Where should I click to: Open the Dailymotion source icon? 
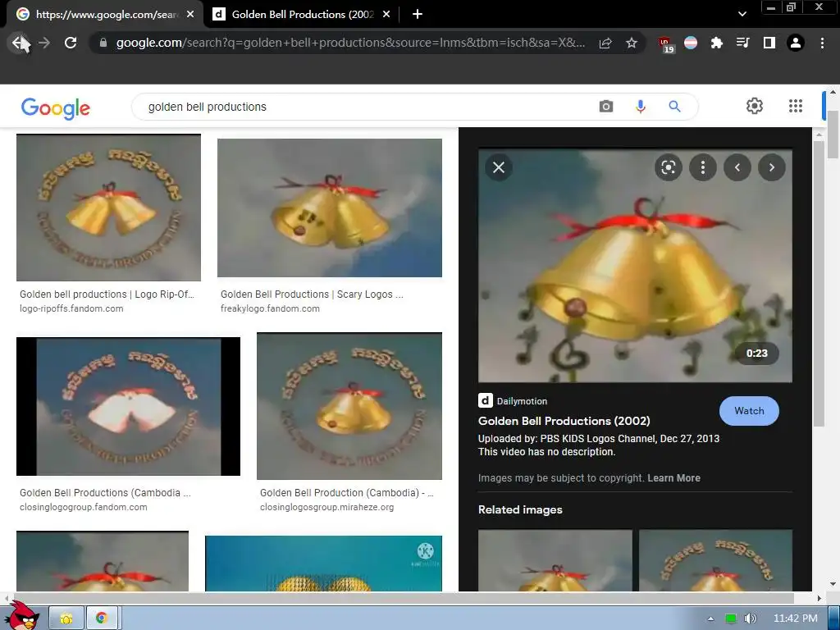click(486, 400)
